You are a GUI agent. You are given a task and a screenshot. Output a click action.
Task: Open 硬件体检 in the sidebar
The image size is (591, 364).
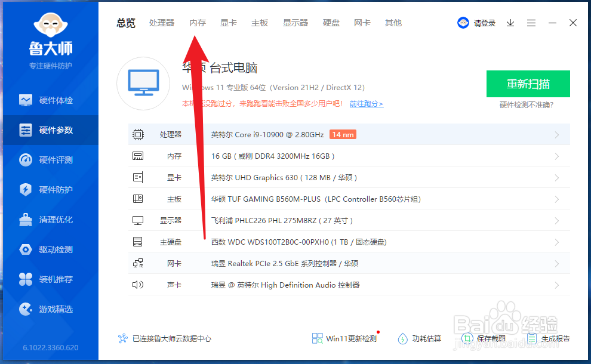click(x=51, y=100)
